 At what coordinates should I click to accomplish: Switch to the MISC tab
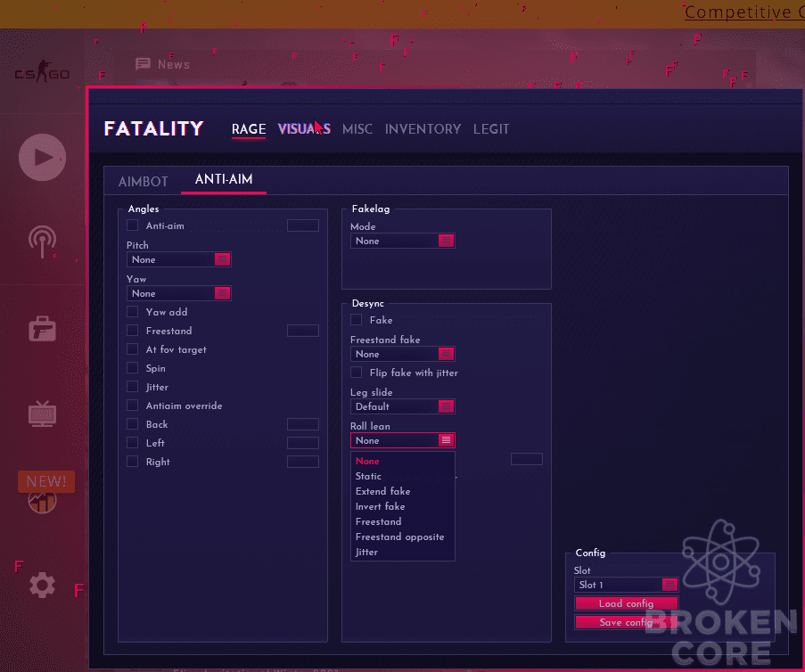tap(357, 129)
